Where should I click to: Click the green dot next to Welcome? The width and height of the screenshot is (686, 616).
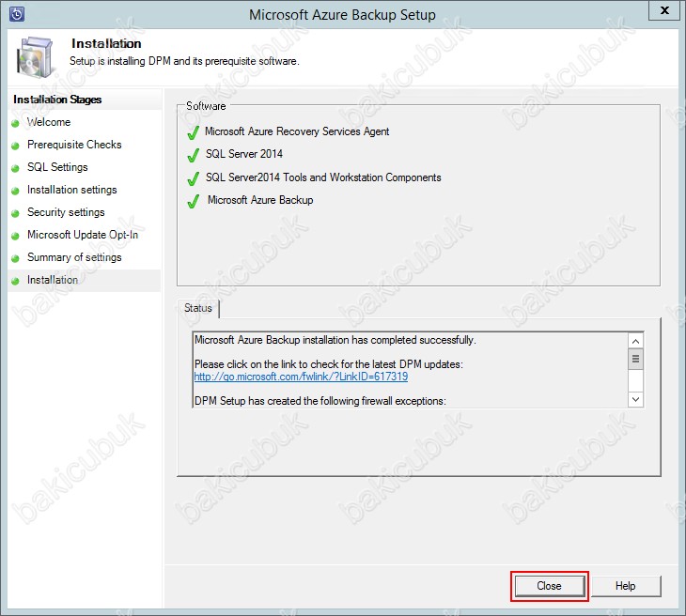(x=15, y=123)
